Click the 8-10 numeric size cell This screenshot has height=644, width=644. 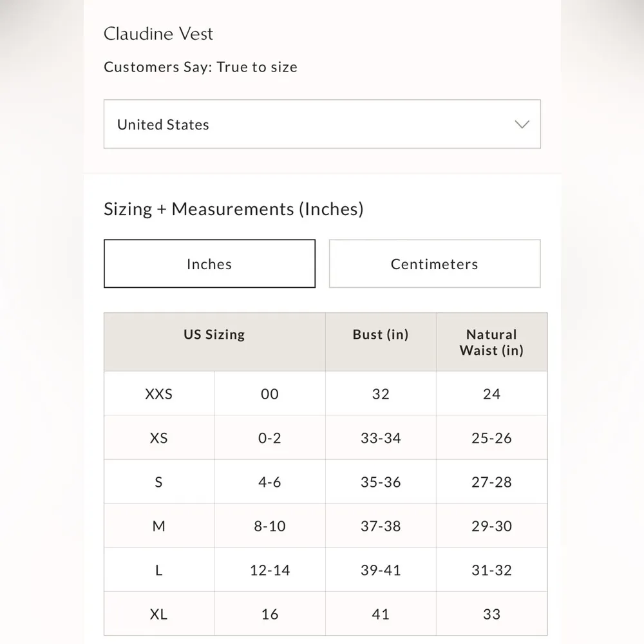[x=270, y=526]
